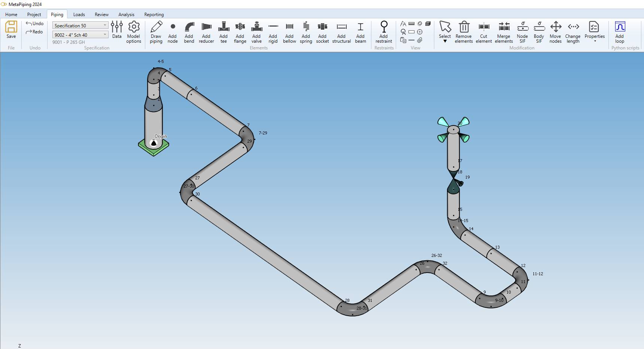Switch to the Home tab

[11, 14]
